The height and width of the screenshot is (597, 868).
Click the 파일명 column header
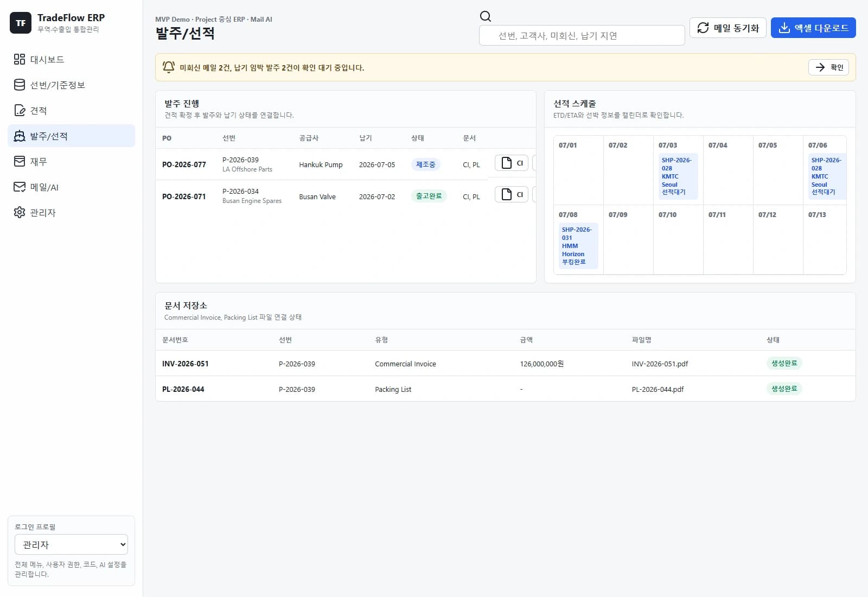click(642, 340)
